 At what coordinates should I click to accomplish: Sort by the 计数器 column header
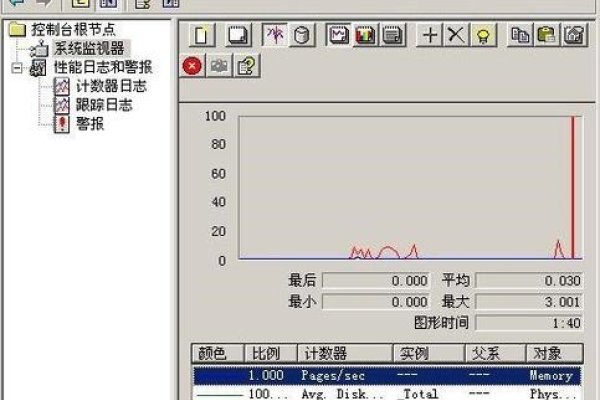346,353
